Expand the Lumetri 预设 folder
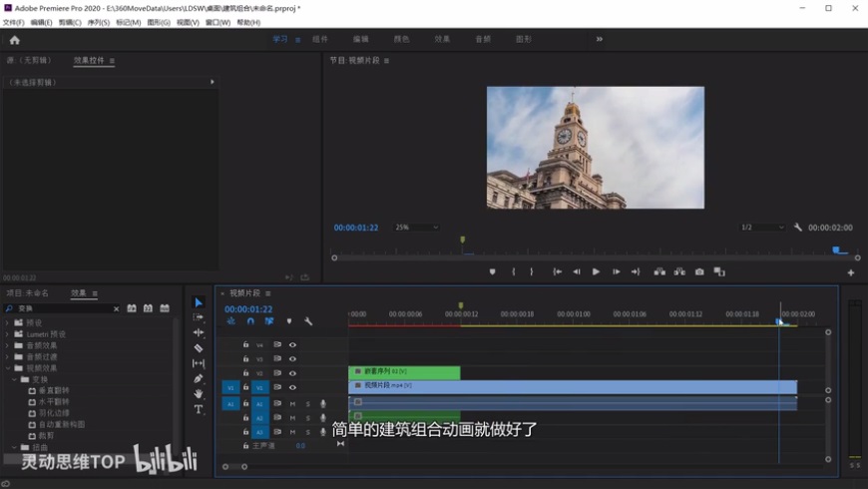 pos(7,334)
